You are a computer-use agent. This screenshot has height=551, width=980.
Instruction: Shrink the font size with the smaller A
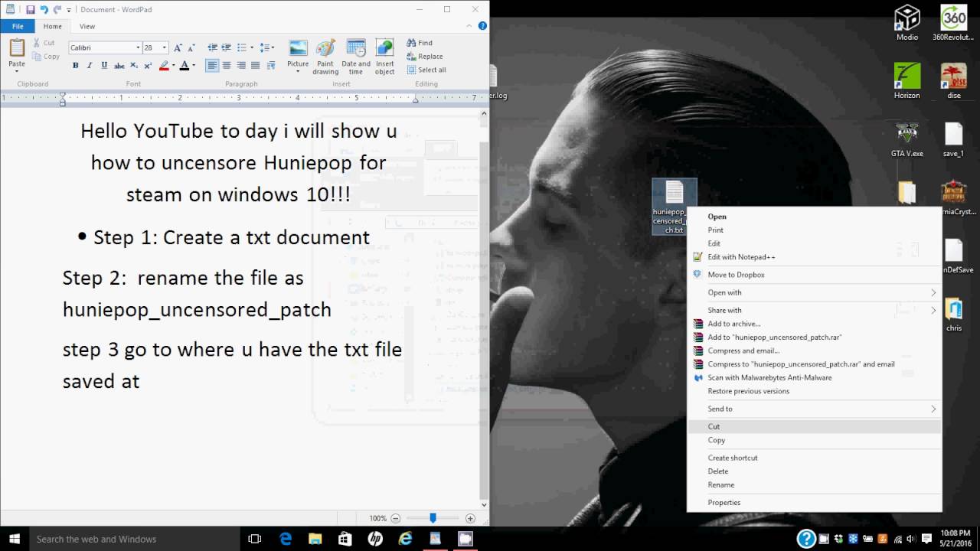191,47
